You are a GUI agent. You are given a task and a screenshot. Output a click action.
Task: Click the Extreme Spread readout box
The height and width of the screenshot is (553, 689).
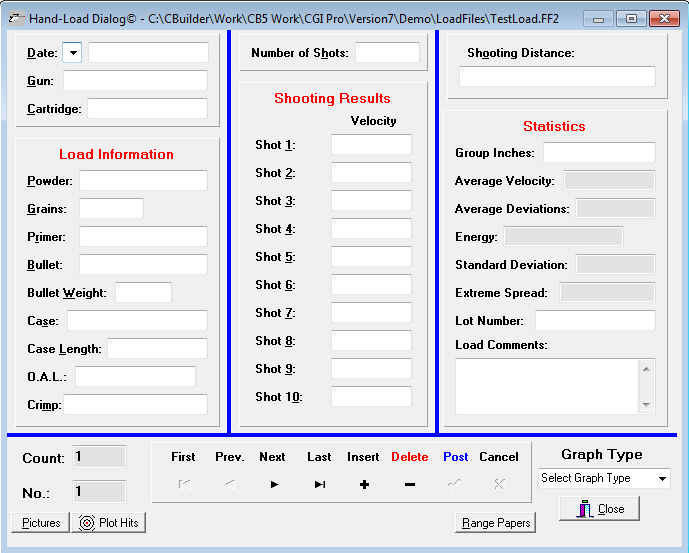pyautogui.click(x=608, y=293)
